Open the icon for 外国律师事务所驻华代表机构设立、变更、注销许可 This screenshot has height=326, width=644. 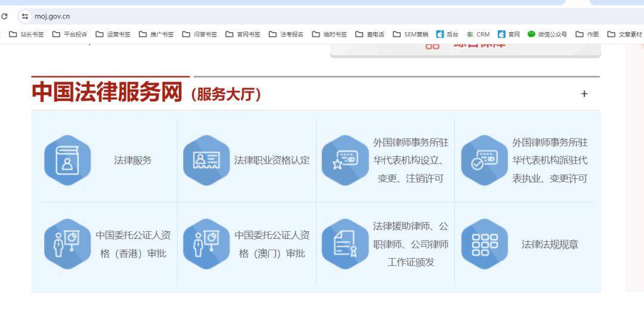[x=345, y=160]
